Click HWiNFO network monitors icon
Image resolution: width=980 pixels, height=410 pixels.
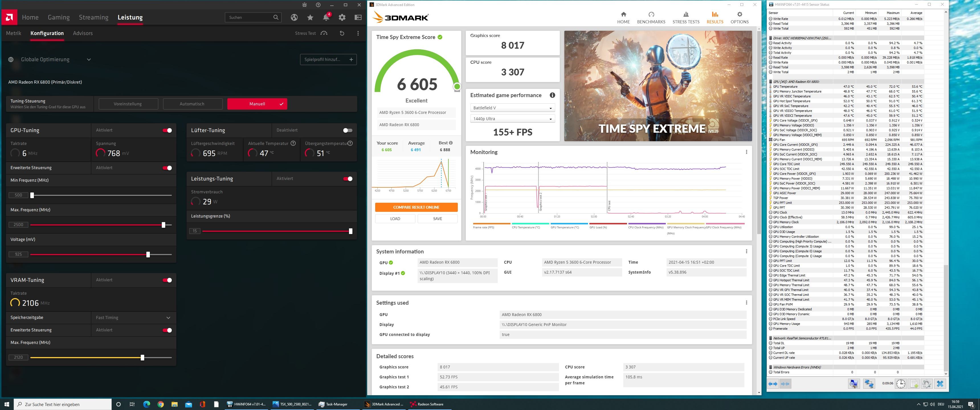(869, 384)
